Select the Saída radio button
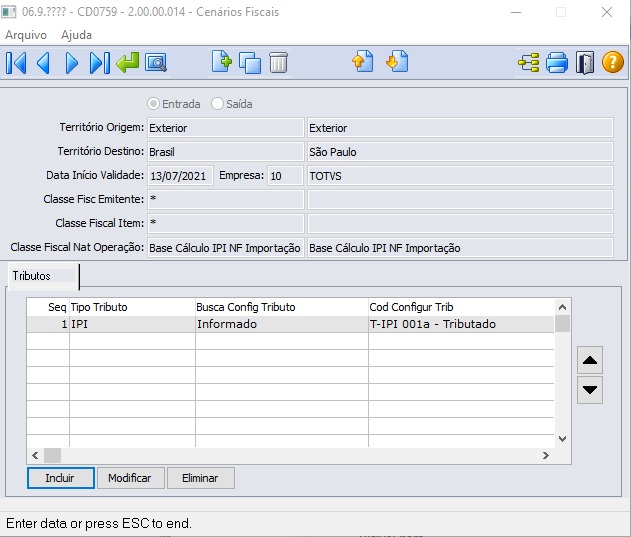The image size is (631, 537). [x=217, y=104]
